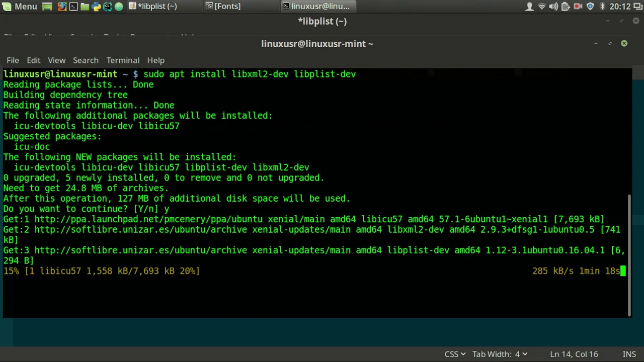Viewport: 644px width, 362px height.
Task: Click the 'icu-doc' suggested package text
Action: coord(32,147)
